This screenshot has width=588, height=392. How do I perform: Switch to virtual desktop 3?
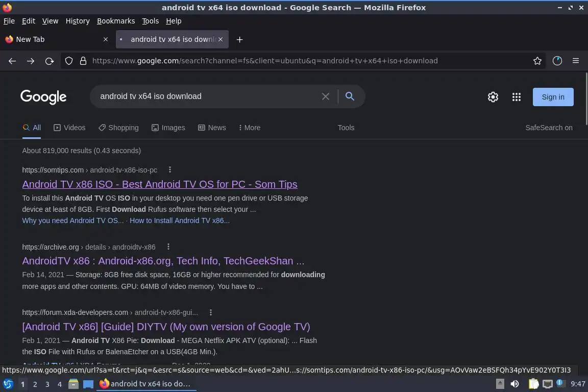pos(47,384)
